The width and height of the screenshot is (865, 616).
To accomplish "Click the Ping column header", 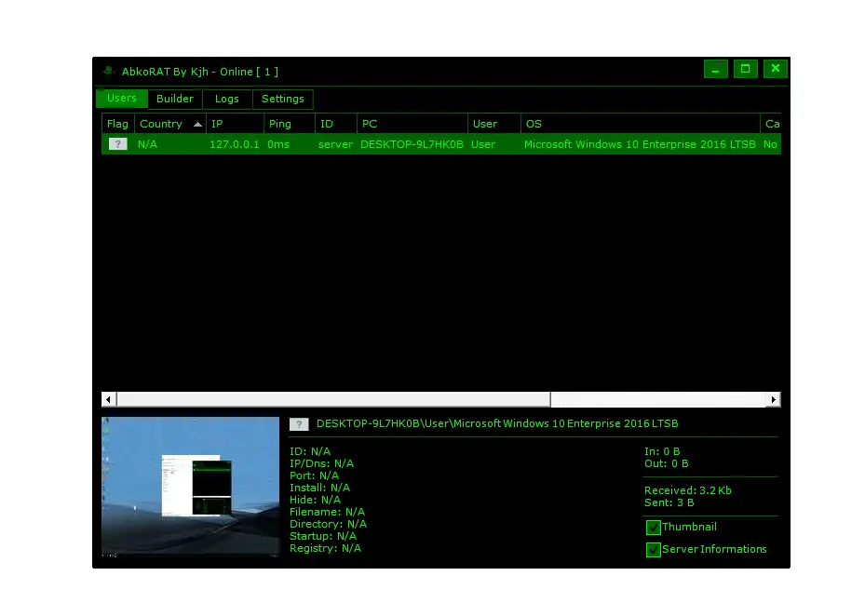I will point(288,124).
